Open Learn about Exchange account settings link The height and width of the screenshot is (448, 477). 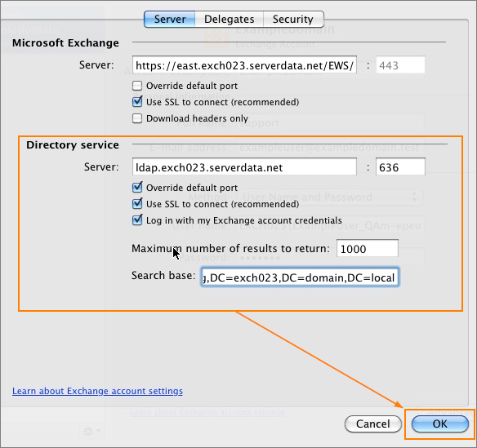pos(97,391)
